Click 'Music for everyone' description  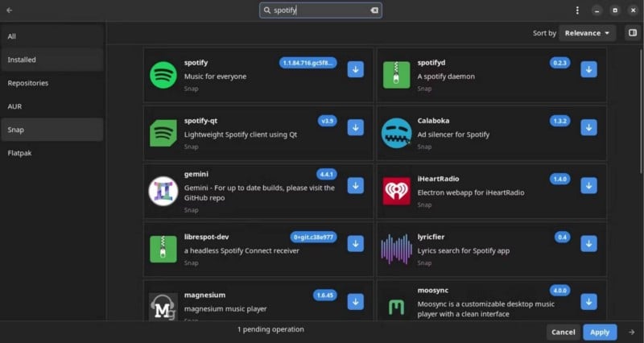coord(215,76)
